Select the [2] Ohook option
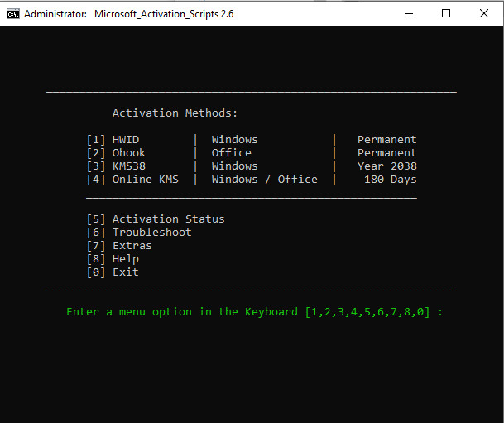This screenshot has height=423, width=504. [x=116, y=153]
